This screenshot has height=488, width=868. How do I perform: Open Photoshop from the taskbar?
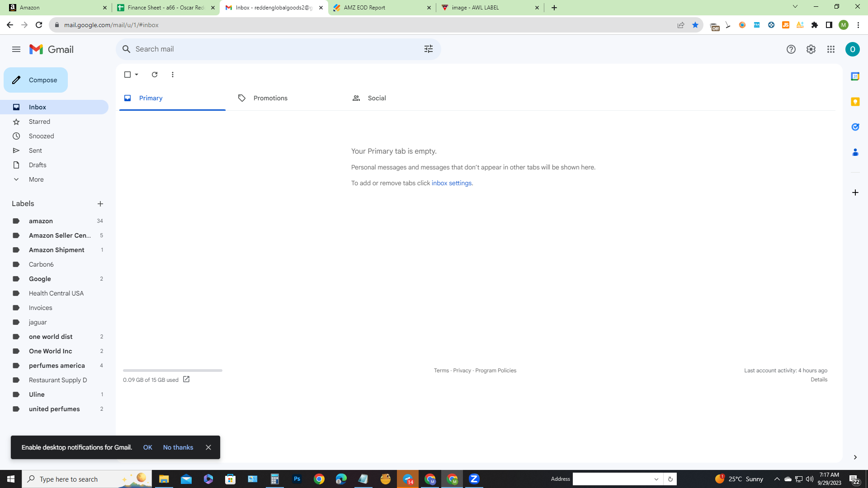coord(297,479)
